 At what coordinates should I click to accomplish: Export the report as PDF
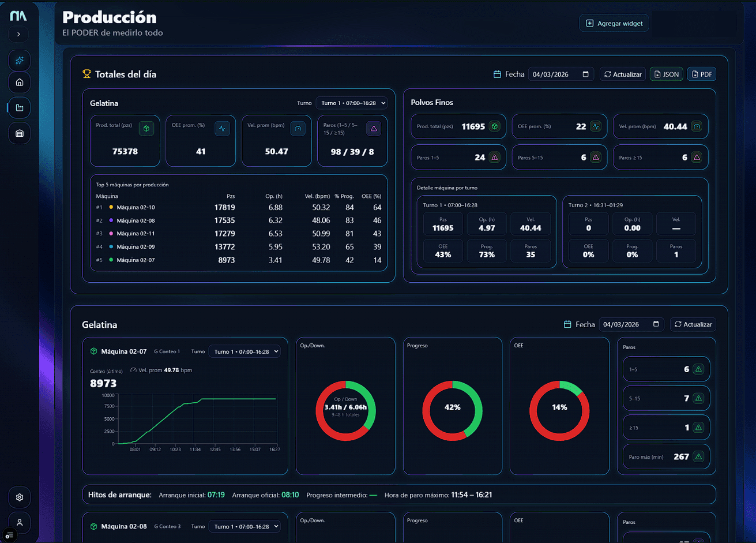pyautogui.click(x=701, y=74)
